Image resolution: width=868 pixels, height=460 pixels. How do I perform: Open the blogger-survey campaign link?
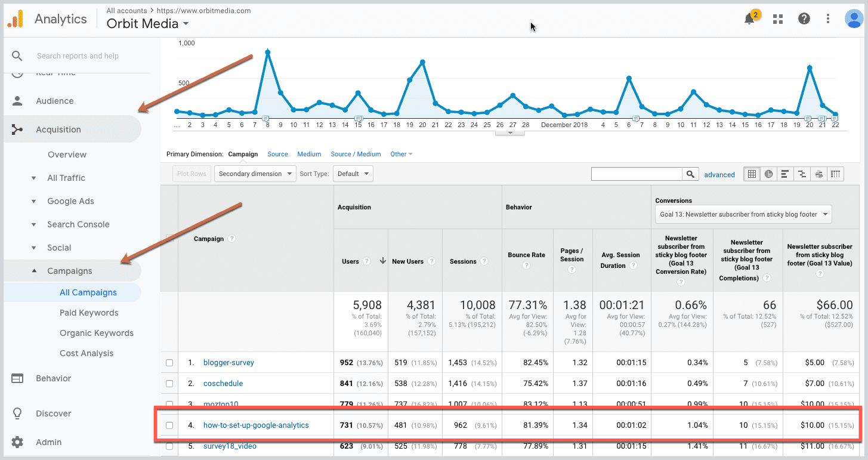coord(228,363)
